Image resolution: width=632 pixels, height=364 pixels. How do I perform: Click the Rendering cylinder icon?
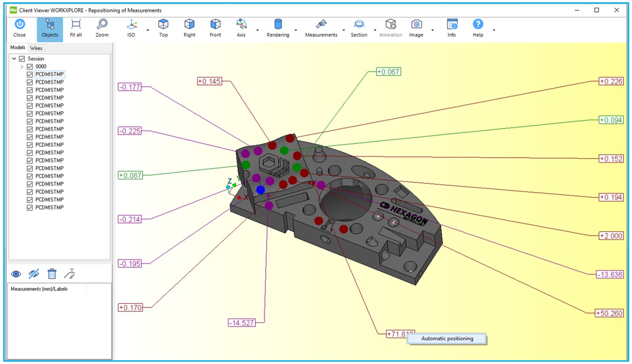pos(278,24)
